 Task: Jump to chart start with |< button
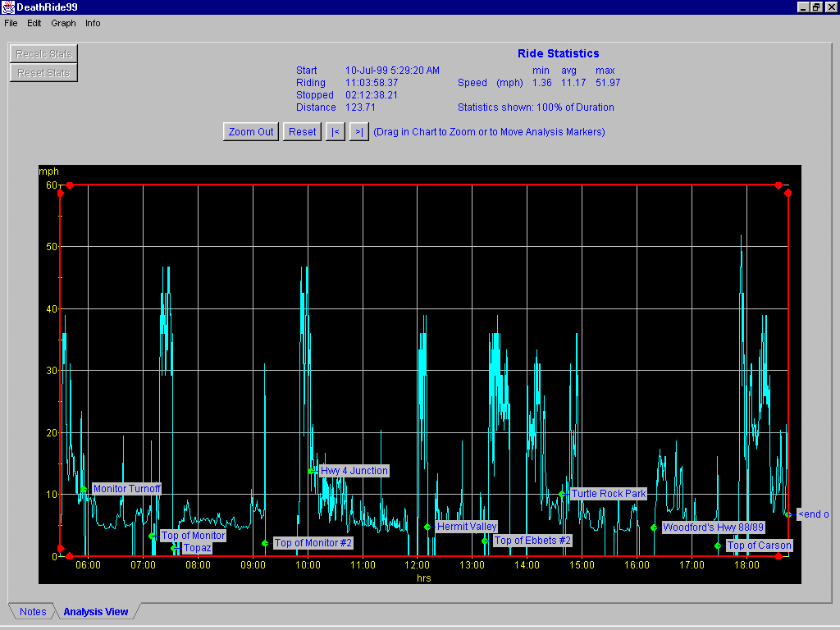[x=336, y=132]
